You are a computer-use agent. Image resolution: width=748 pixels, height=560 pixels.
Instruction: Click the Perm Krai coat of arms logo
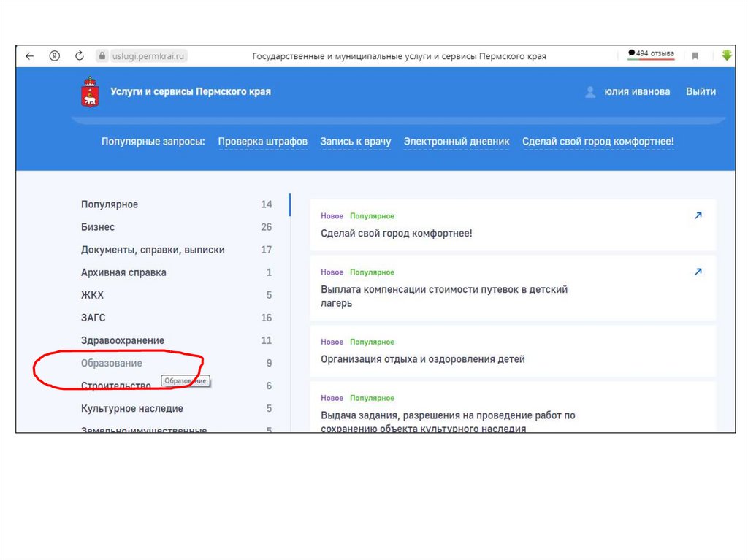[x=90, y=92]
